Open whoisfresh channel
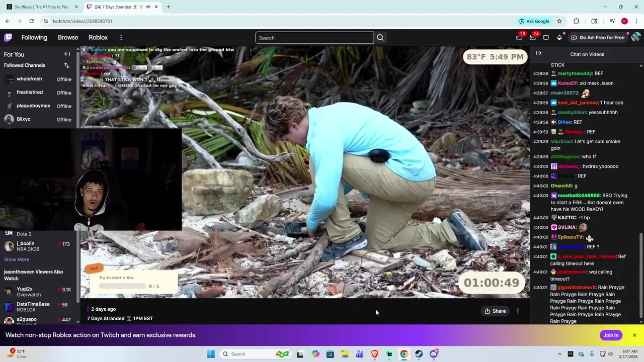The height and width of the screenshot is (362, 644). point(38,79)
